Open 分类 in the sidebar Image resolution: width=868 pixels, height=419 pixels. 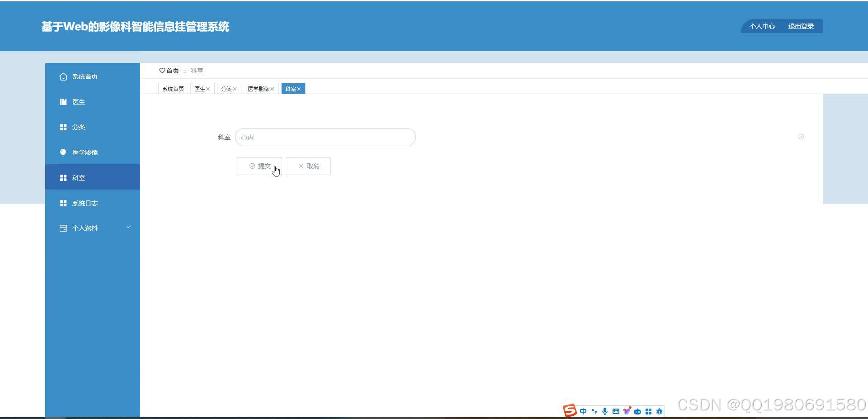(x=93, y=127)
